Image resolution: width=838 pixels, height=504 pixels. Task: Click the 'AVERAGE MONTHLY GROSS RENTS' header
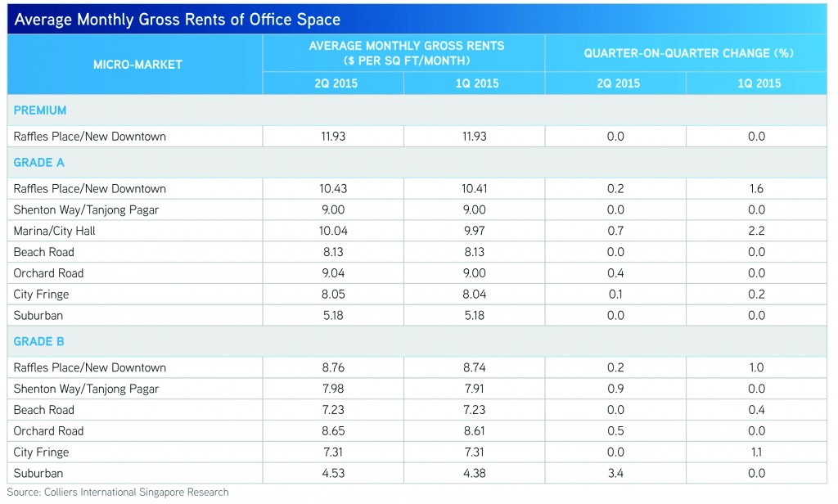(407, 46)
